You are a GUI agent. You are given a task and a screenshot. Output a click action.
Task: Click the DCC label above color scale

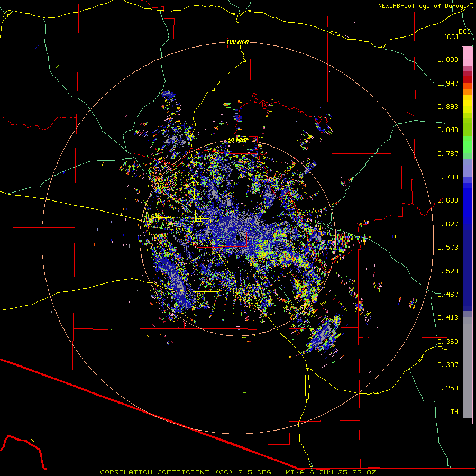coord(464,32)
